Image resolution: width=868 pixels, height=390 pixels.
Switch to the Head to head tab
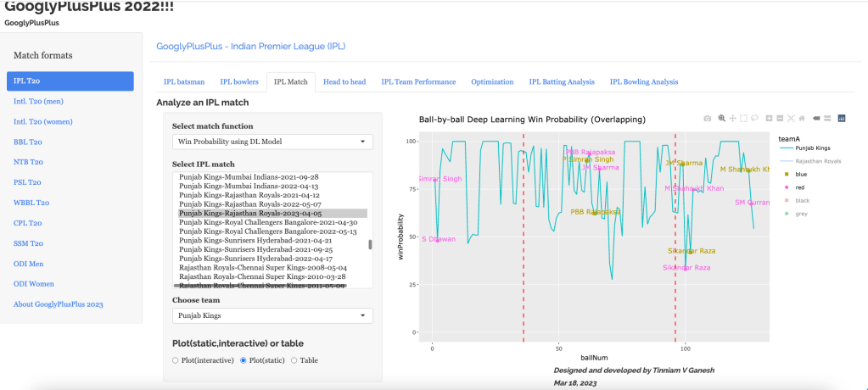[344, 81]
